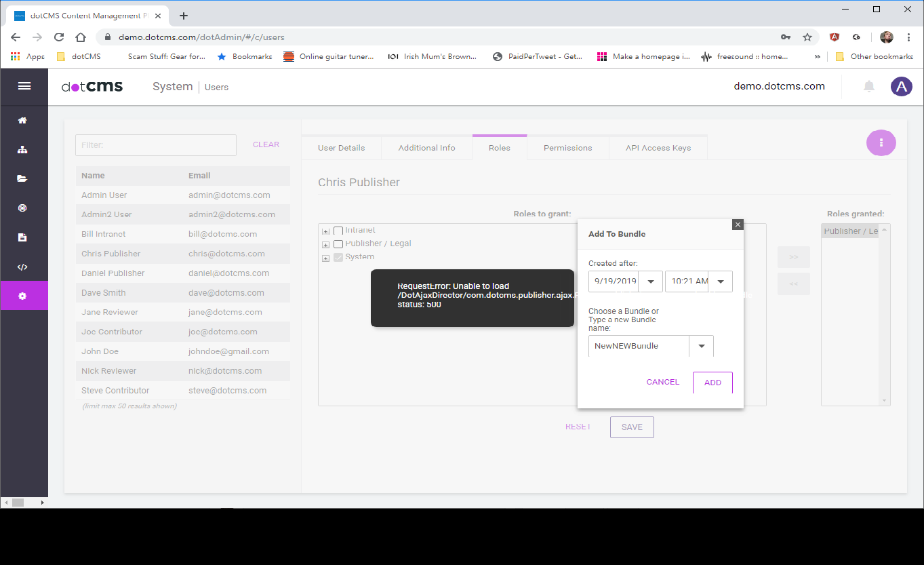The height and width of the screenshot is (565, 924).
Task: Click the folder icon in the sidebar
Action: (x=24, y=178)
